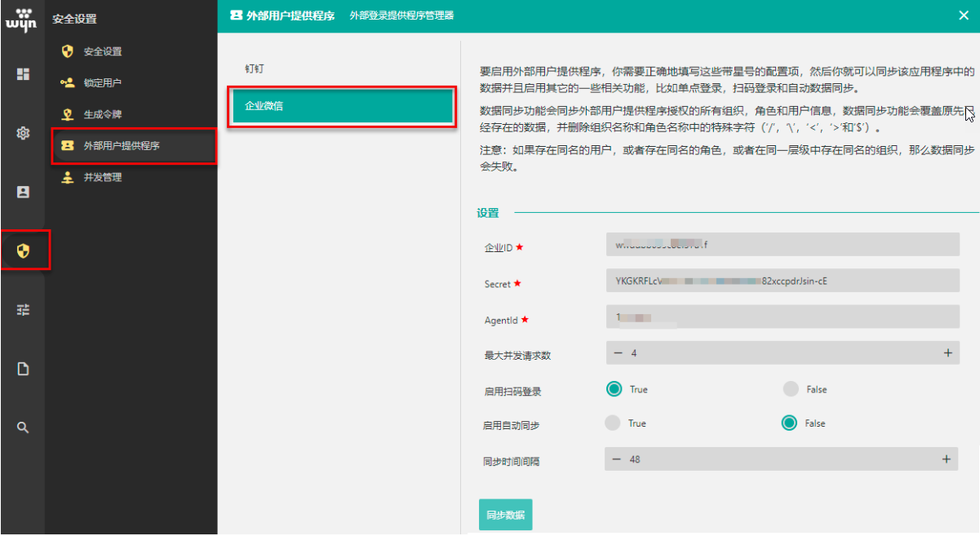Open the account contact icon in sidebar
The image size is (980, 536).
pos(23,193)
